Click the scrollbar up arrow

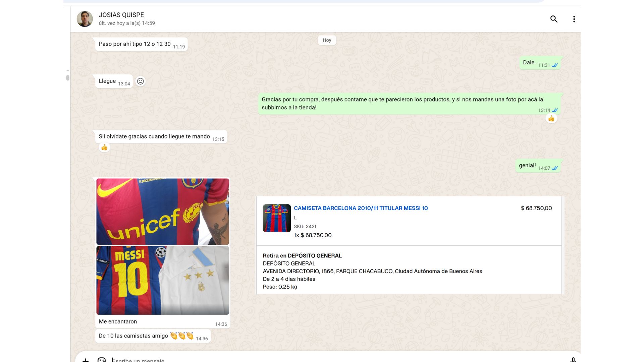point(68,70)
